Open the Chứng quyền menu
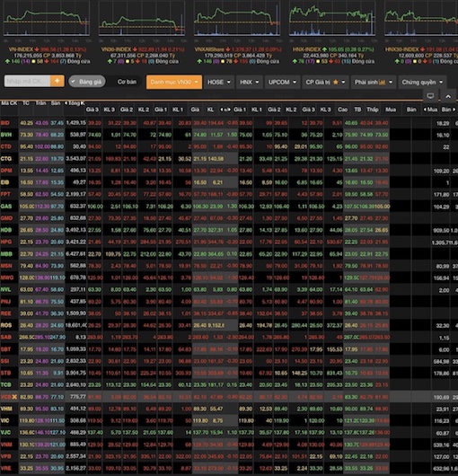This screenshot has height=476, width=458. tap(422, 82)
